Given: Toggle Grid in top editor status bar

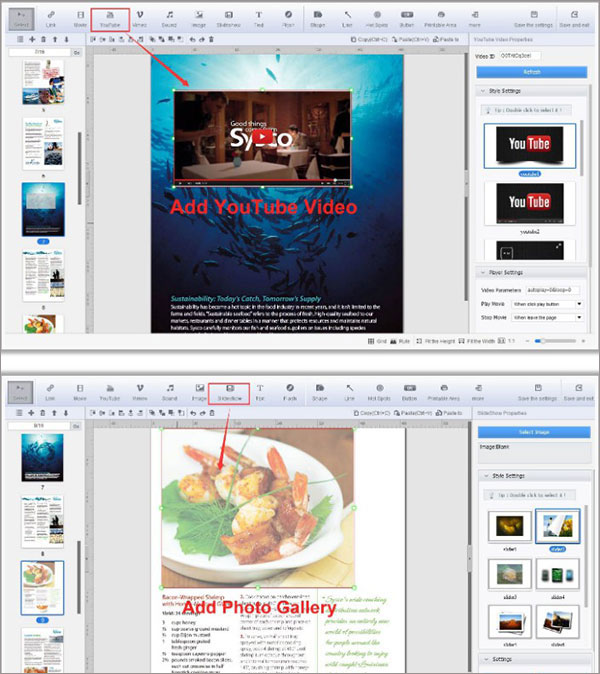Looking at the screenshot, I should [x=377, y=341].
